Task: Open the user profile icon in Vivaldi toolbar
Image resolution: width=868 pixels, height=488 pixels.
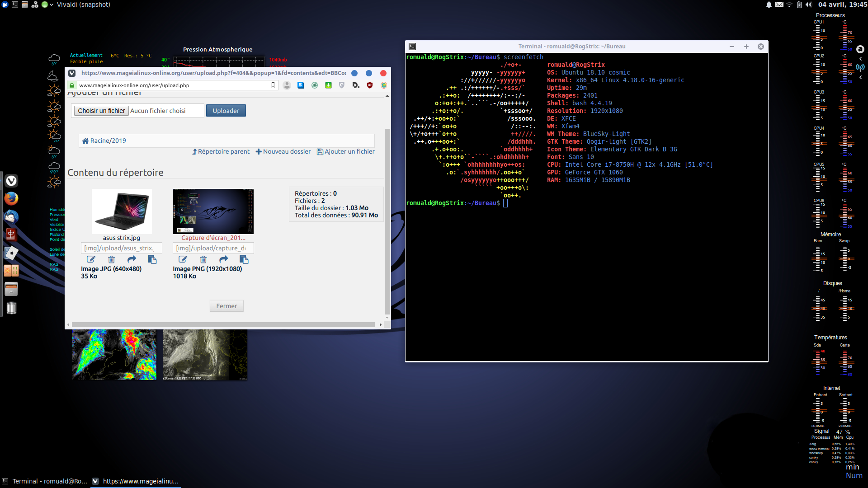Action: click(287, 85)
